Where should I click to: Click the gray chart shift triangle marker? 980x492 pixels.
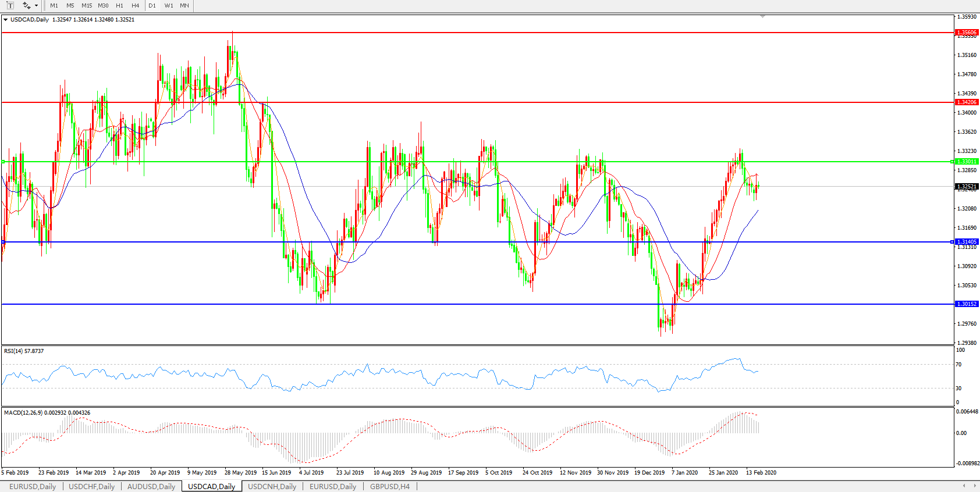click(762, 17)
